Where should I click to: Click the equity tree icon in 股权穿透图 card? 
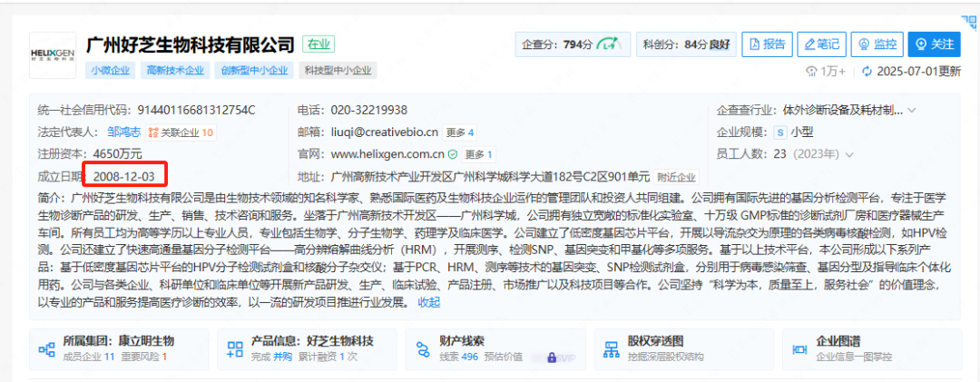click(612, 348)
